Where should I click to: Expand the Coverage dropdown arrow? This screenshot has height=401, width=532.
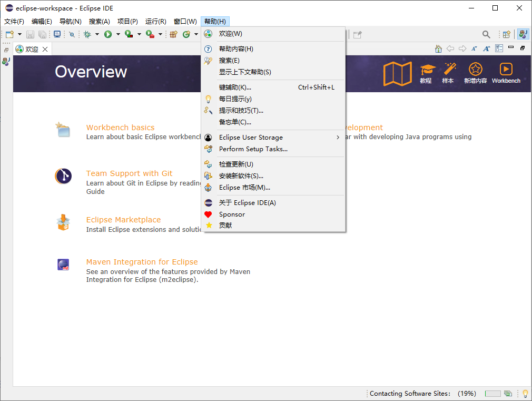click(139, 34)
